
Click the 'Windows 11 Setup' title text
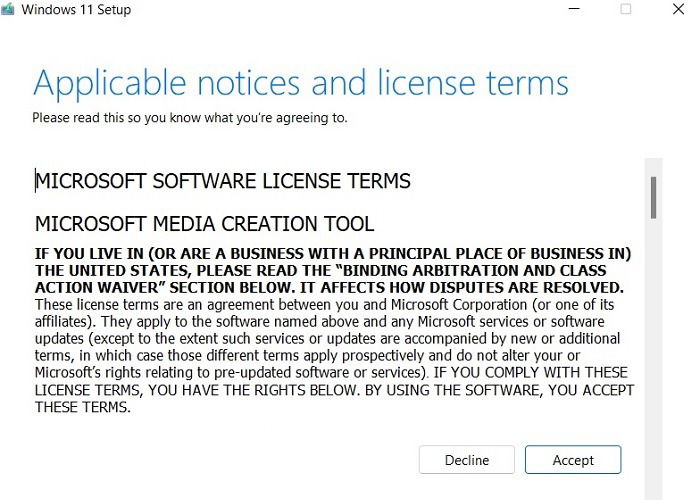(x=76, y=9)
